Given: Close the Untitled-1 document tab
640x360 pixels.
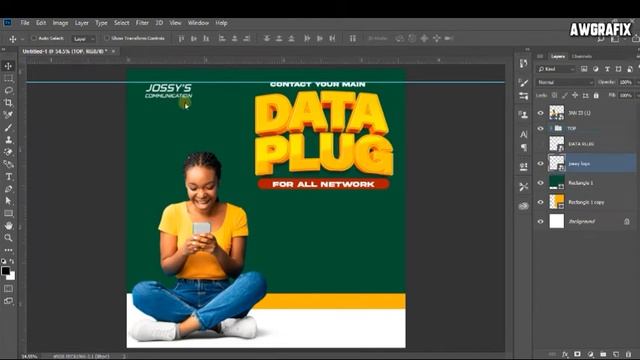Looking at the screenshot, I should click(113, 51).
